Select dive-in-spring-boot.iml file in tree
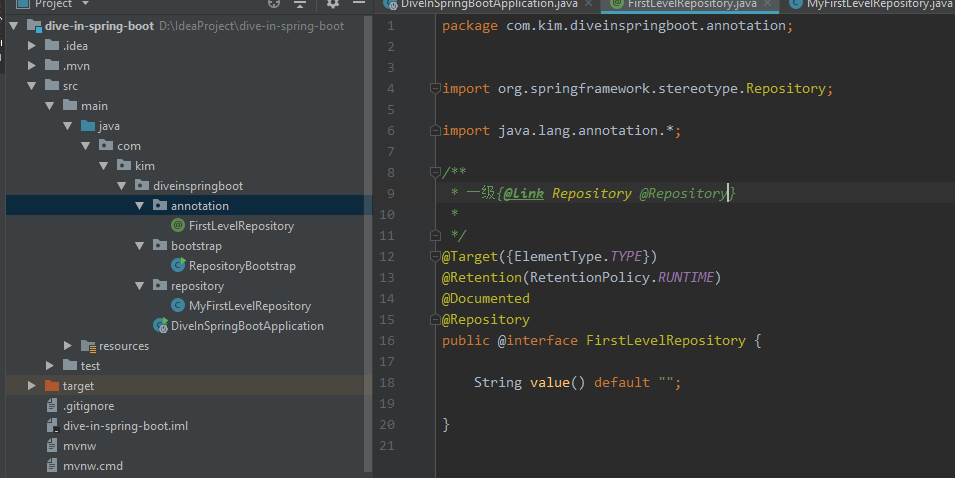Image resolution: width=955 pixels, height=478 pixels. 125,426
